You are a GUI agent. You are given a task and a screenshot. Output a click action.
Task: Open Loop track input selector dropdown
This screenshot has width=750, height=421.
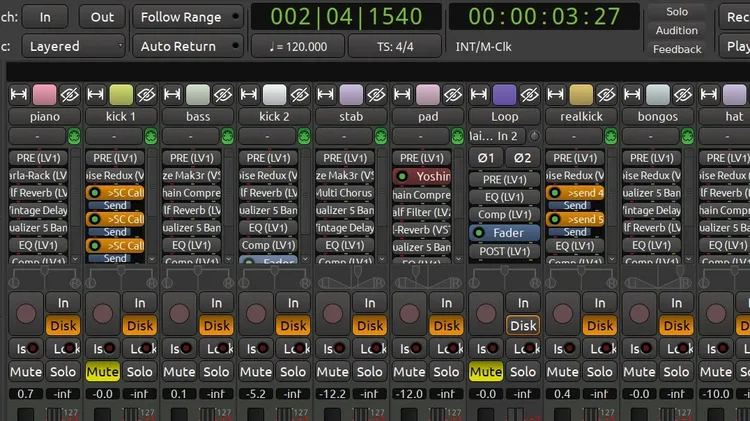[x=496, y=136]
